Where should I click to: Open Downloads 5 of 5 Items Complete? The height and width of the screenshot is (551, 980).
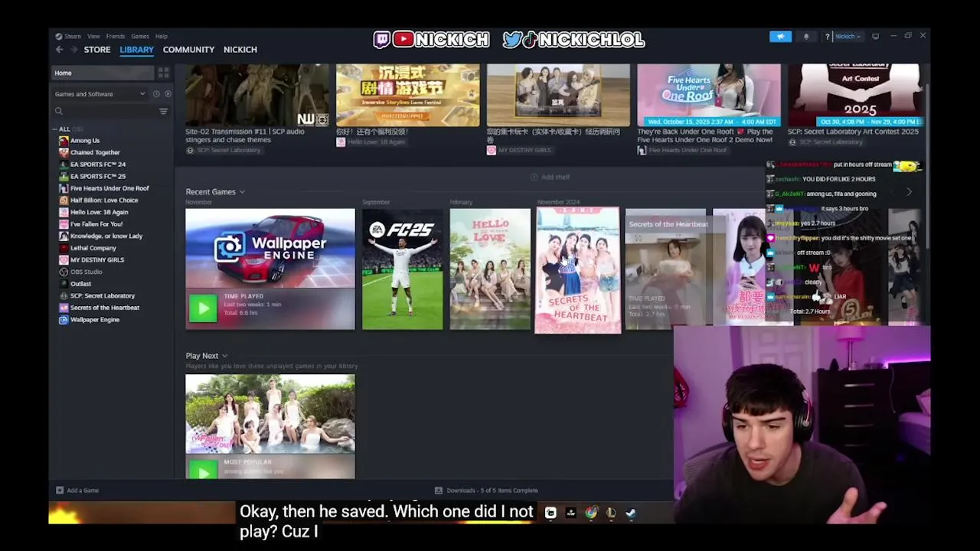[492, 491]
